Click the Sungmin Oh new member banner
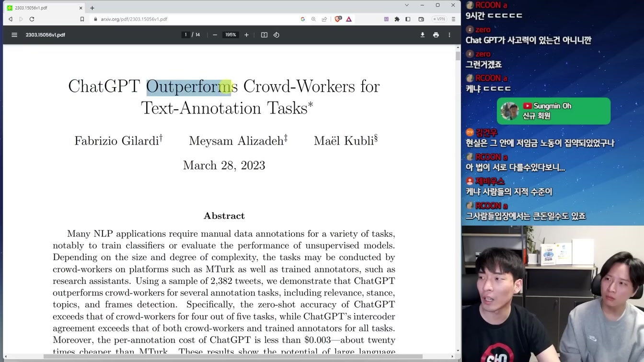 [x=553, y=111]
